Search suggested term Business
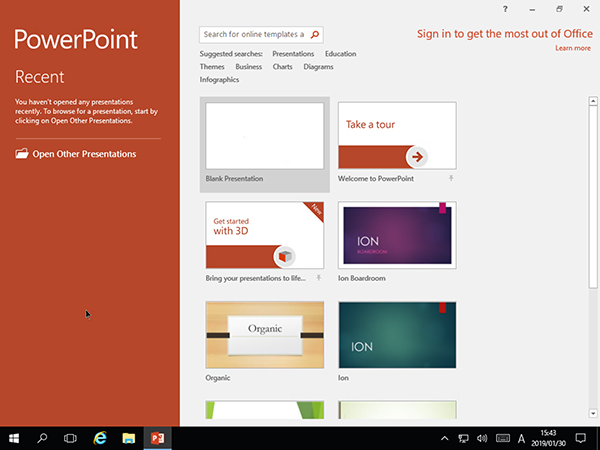600x450 pixels. [x=249, y=67]
